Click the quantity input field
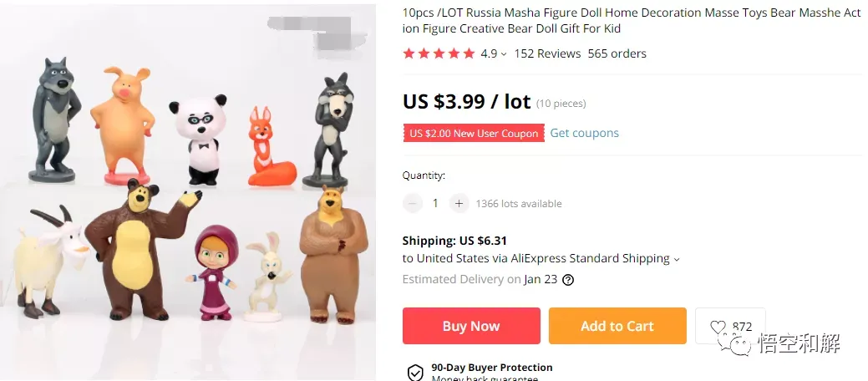The image size is (868, 381). pos(435,203)
